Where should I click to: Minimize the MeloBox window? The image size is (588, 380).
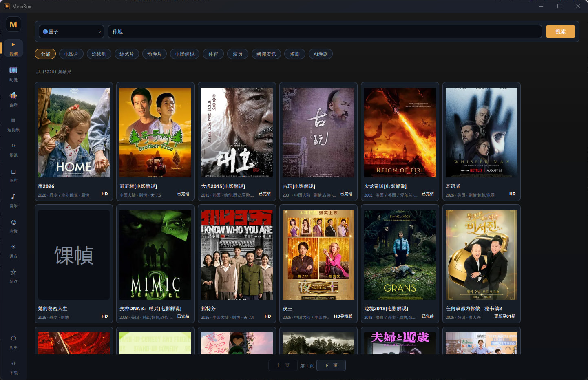click(x=541, y=6)
